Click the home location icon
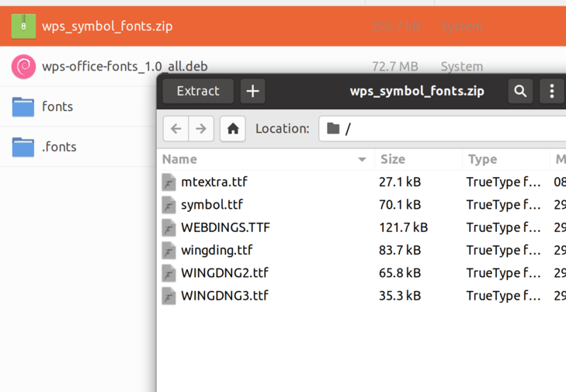 (x=233, y=129)
